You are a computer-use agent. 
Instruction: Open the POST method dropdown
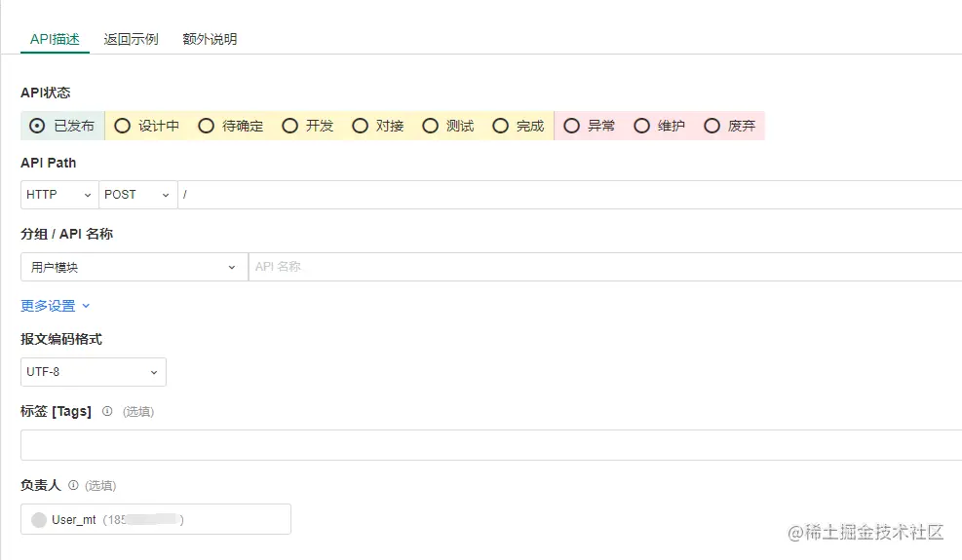coord(137,195)
